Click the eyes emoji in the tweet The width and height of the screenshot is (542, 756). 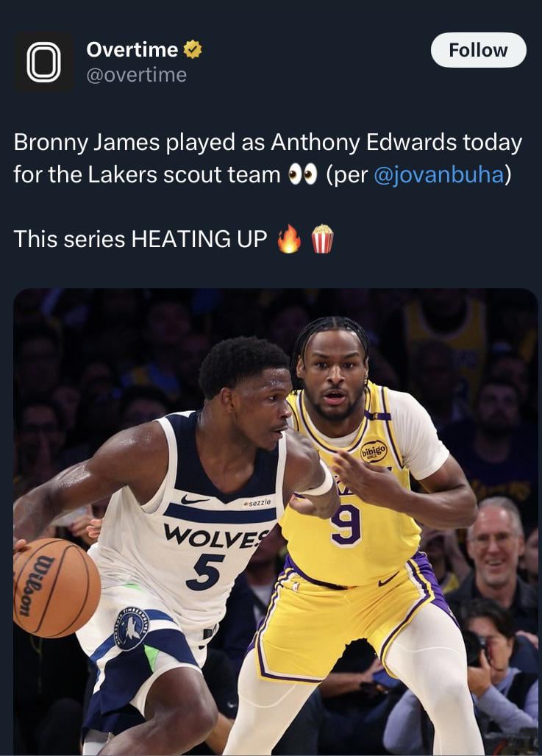click(303, 174)
